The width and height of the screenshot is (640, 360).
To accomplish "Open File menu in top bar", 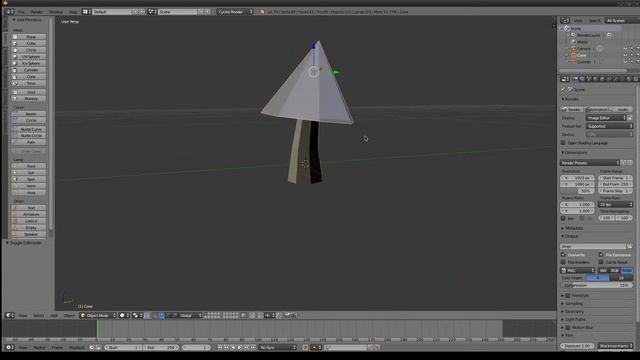I will click(21, 12).
